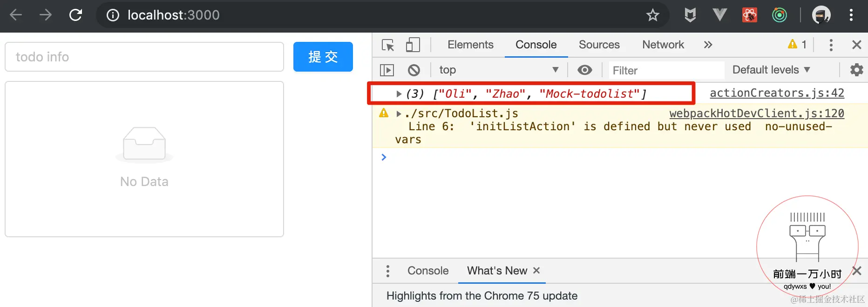The image size is (868, 307).
Task: Open the Default levels dropdown
Action: (772, 70)
